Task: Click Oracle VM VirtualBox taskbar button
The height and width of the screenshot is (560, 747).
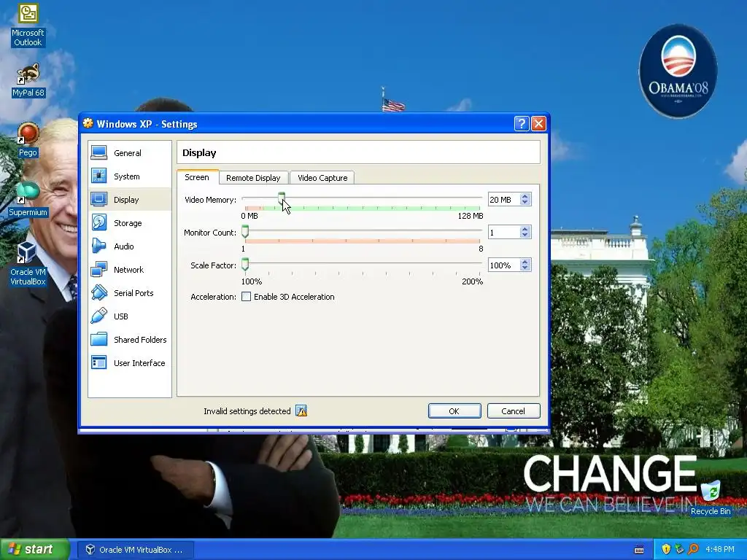Action: tap(135, 550)
